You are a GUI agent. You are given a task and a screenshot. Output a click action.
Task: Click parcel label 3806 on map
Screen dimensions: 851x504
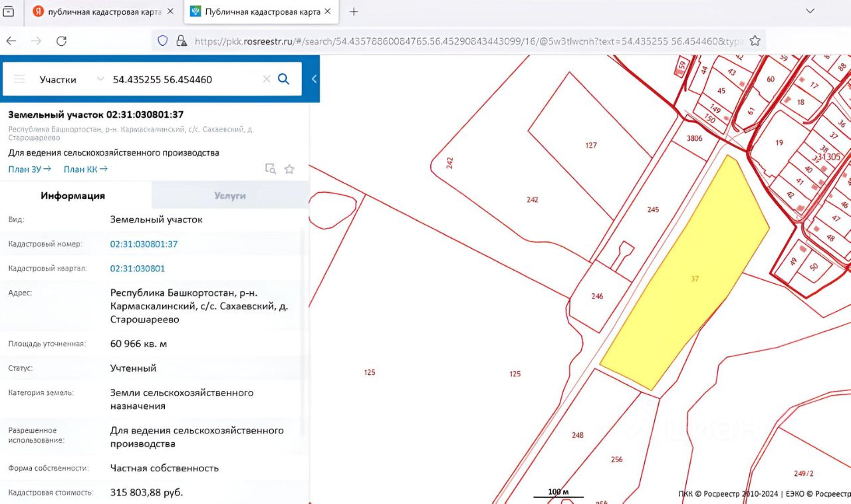(x=694, y=138)
